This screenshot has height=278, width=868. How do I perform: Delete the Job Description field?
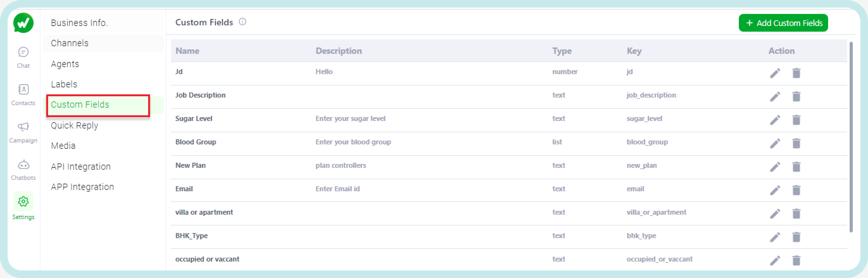click(x=796, y=96)
